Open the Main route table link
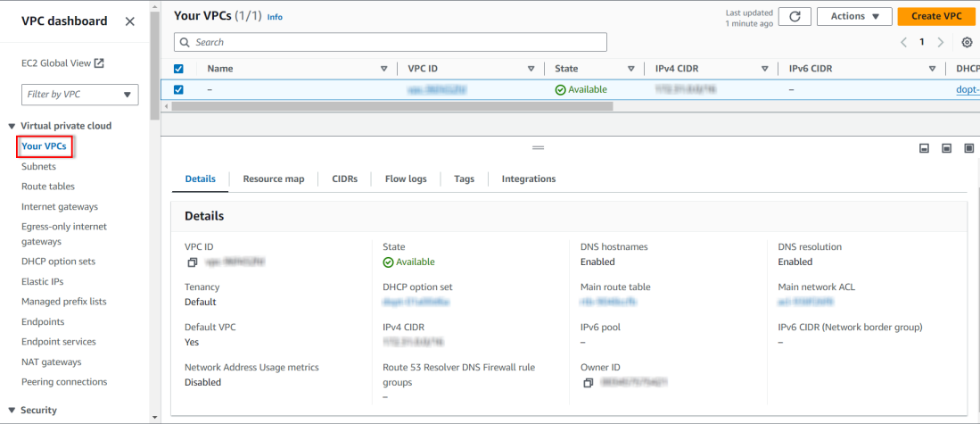This screenshot has height=424, width=980. [x=611, y=302]
